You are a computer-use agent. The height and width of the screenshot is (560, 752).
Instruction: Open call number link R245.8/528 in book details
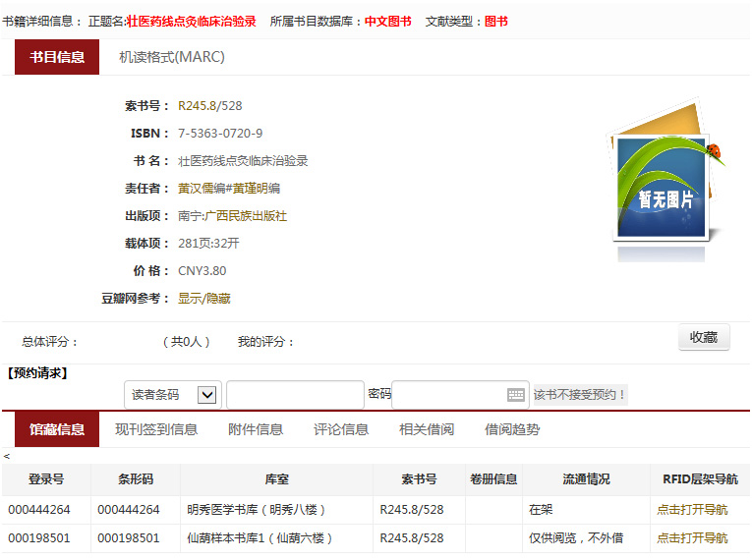[209, 106]
